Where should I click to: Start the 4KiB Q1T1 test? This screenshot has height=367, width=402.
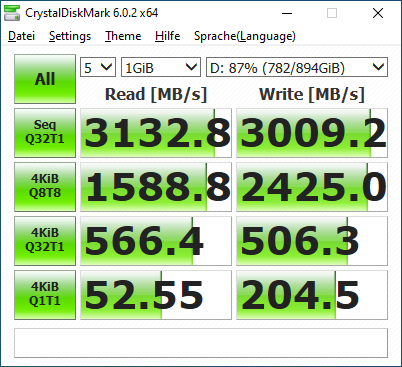click(x=45, y=295)
